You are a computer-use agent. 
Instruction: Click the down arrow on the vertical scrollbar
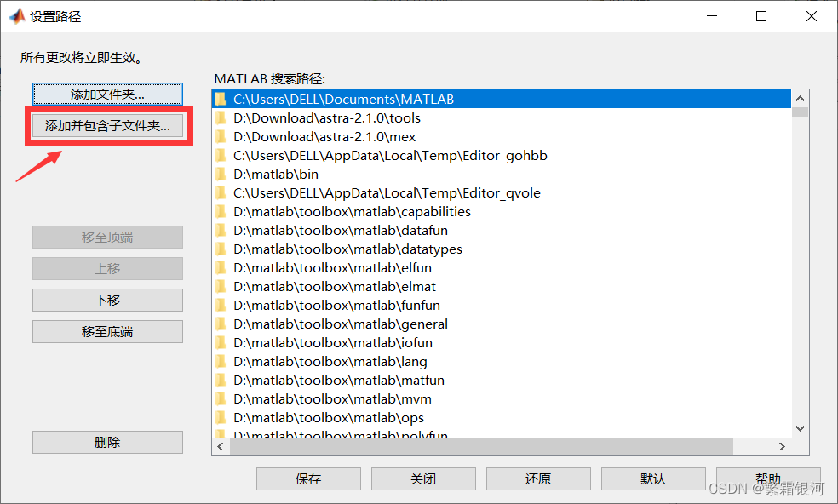800,428
